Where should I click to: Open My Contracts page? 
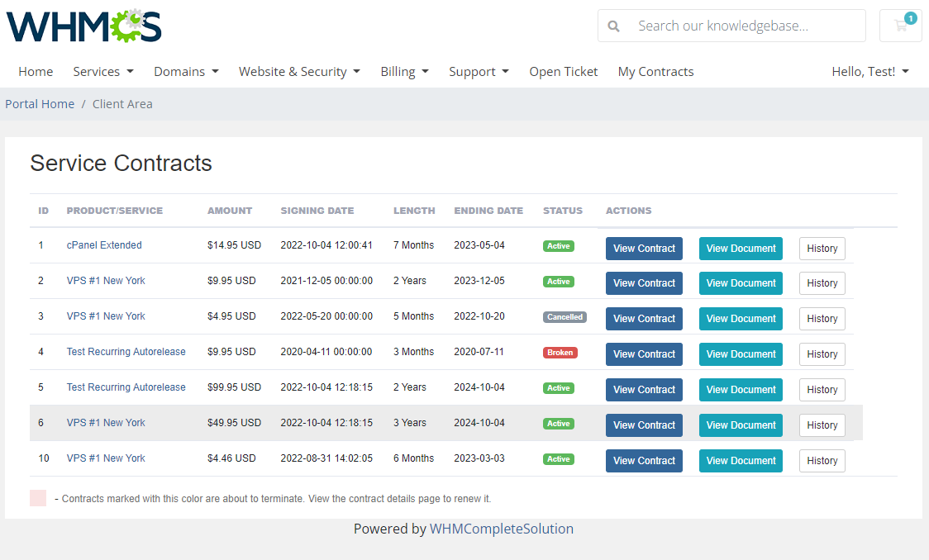pyautogui.click(x=656, y=72)
